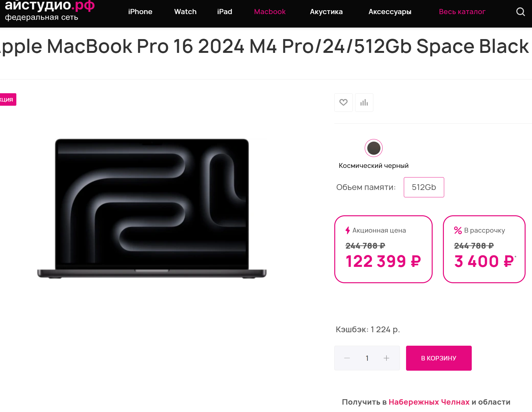The image size is (532, 412).
Task: Change city via Набережных Челнах link
Action: 429,402
